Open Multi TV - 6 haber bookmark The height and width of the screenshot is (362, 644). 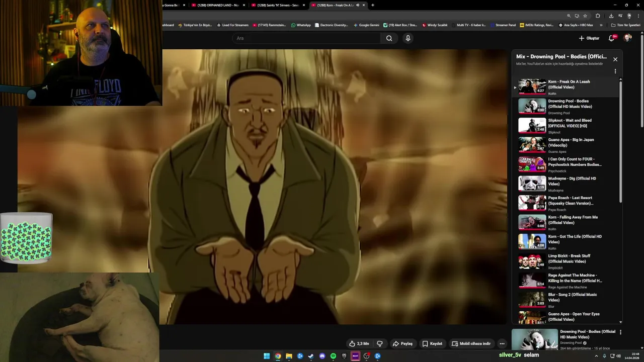[x=468, y=25]
